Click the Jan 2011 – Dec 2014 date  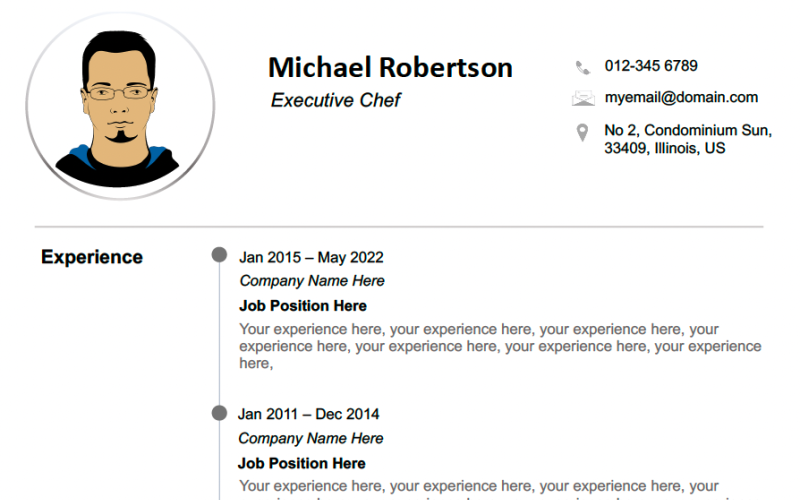pos(309,414)
